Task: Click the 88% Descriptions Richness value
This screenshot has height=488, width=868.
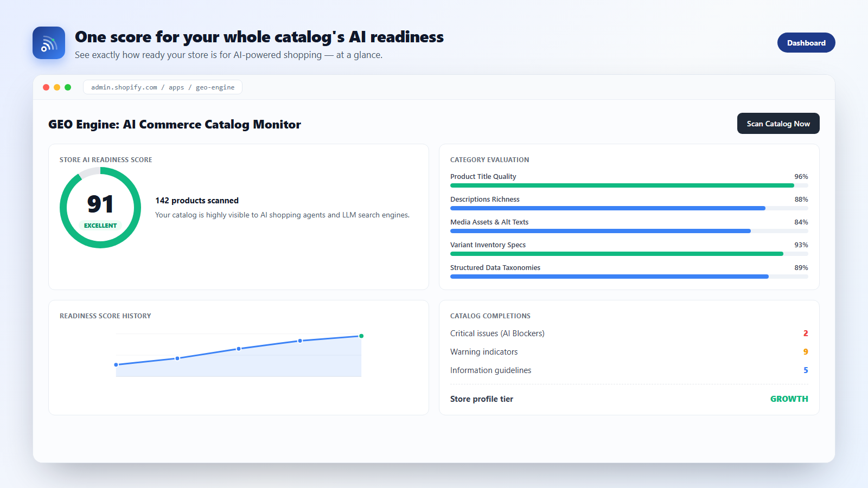Action: [801, 200]
